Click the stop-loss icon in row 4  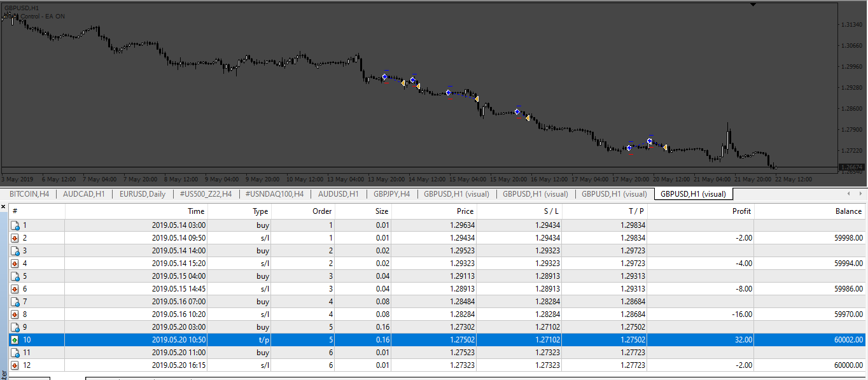[x=15, y=264]
